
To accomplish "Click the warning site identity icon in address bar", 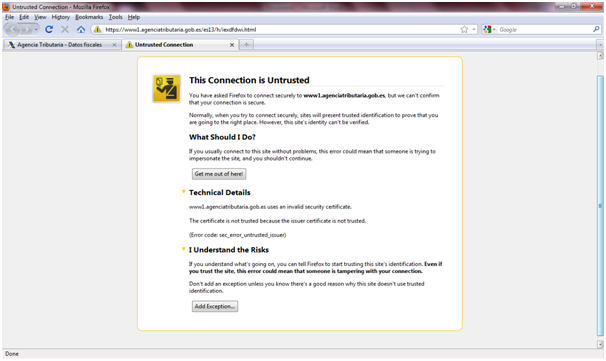I will 97,29.
